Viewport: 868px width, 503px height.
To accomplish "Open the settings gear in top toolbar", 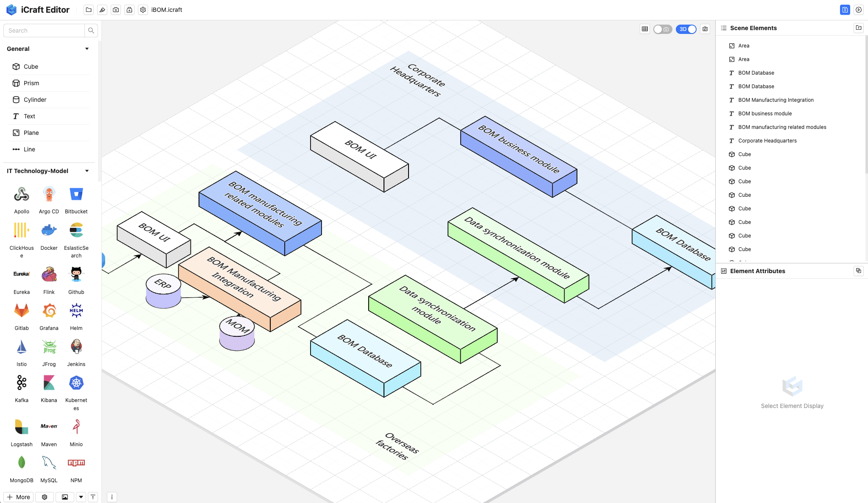I will 143,10.
